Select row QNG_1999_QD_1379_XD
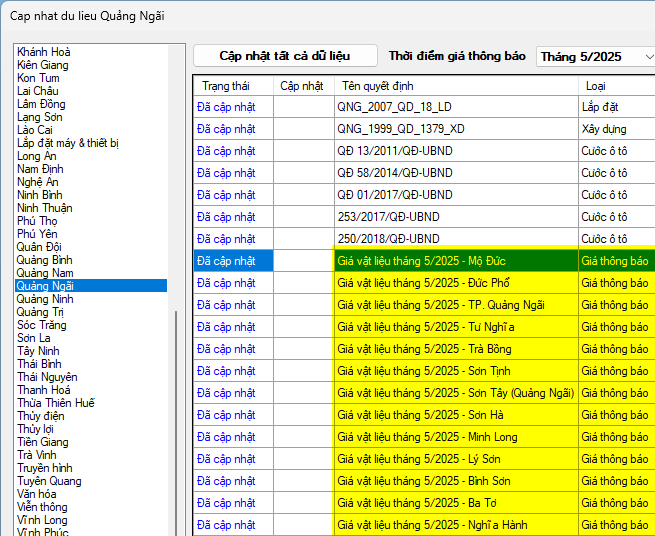655x536 pixels. (x=424, y=129)
